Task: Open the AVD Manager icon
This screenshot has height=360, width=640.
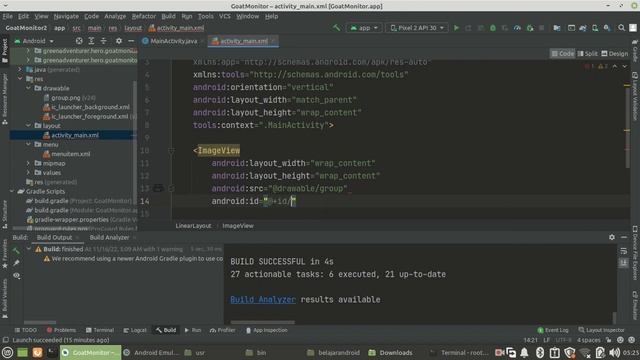Action: click(595, 28)
